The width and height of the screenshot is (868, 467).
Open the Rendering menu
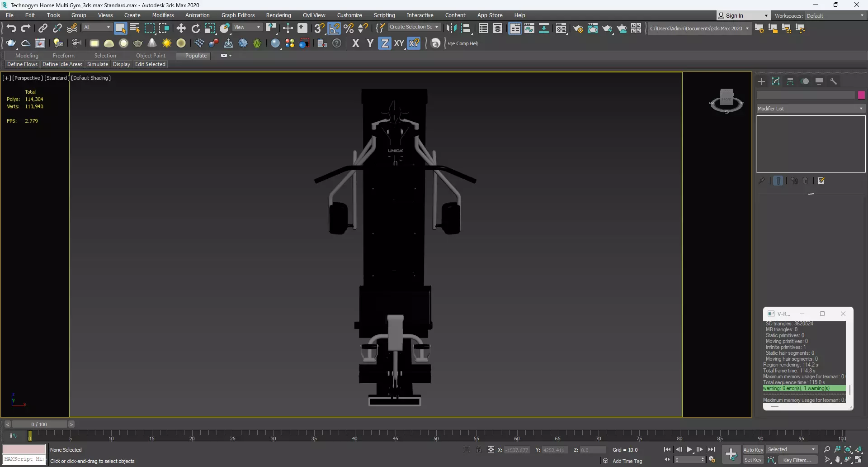coord(278,15)
